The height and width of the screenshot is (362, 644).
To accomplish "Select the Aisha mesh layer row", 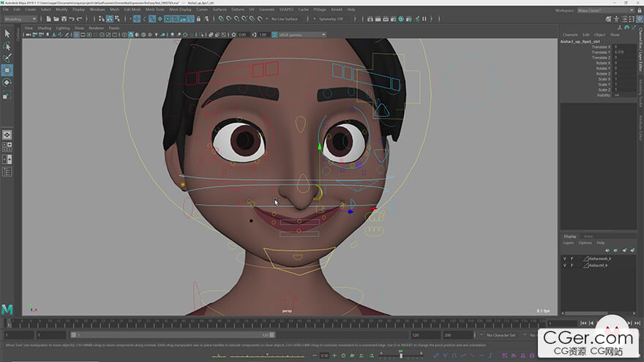I will [x=599, y=259].
